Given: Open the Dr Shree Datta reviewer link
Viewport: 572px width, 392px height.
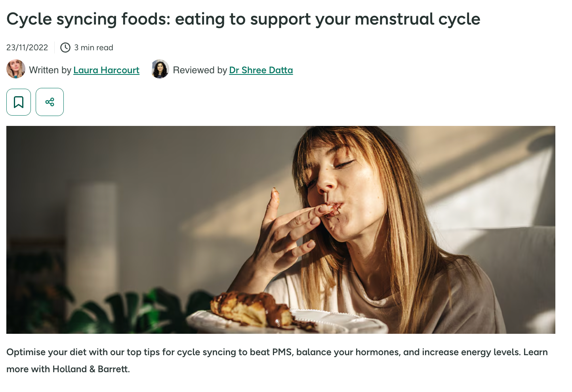Looking at the screenshot, I should click(x=261, y=70).
